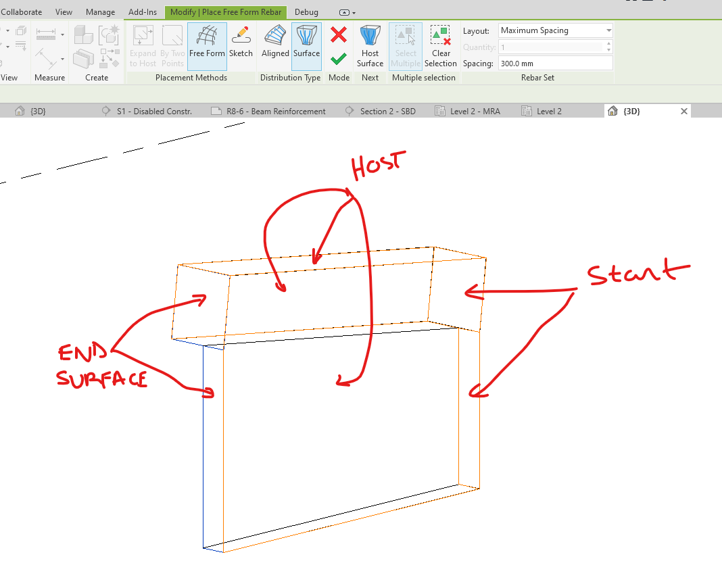Switch to the Manage ribbon tab
This screenshot has width=722, height=588.
click(x=100, y=11)
